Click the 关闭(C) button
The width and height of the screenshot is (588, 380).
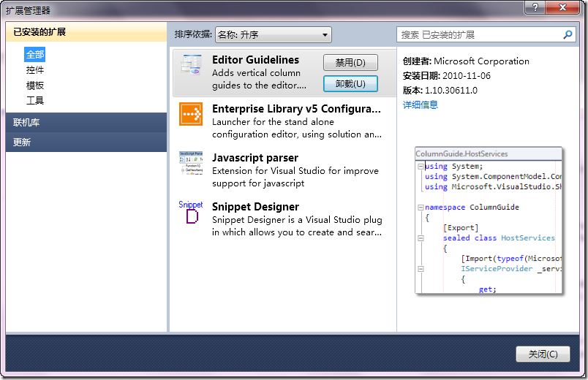coord(542,354)
